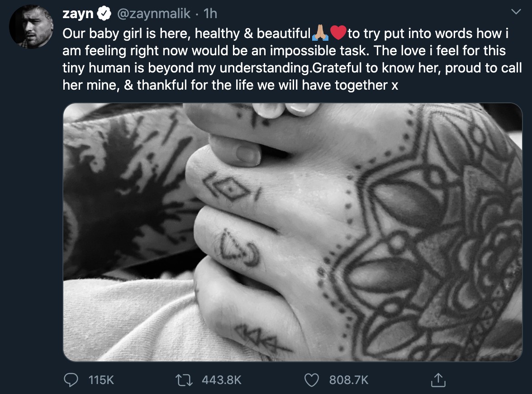Click the 1h timestamp link
The width and height of the screenshot is (532, 394).
[210, 14]
